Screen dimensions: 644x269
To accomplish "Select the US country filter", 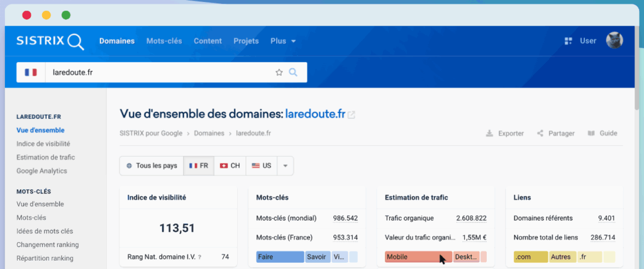I will [x=261, y=166].
